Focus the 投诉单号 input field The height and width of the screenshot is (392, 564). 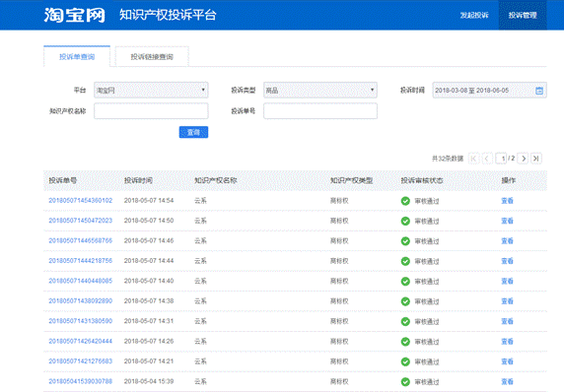[x=320, y=111]
